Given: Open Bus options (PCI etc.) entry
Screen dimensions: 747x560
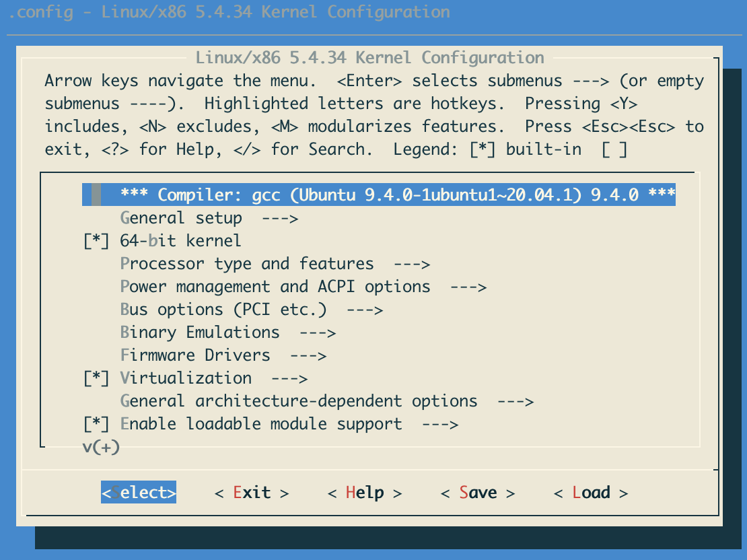Looking at the screenshot, I should point(223,310).
